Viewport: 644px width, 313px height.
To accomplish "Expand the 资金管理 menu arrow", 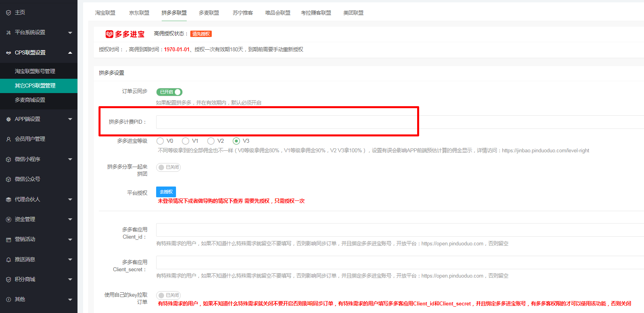I will 70,220.
